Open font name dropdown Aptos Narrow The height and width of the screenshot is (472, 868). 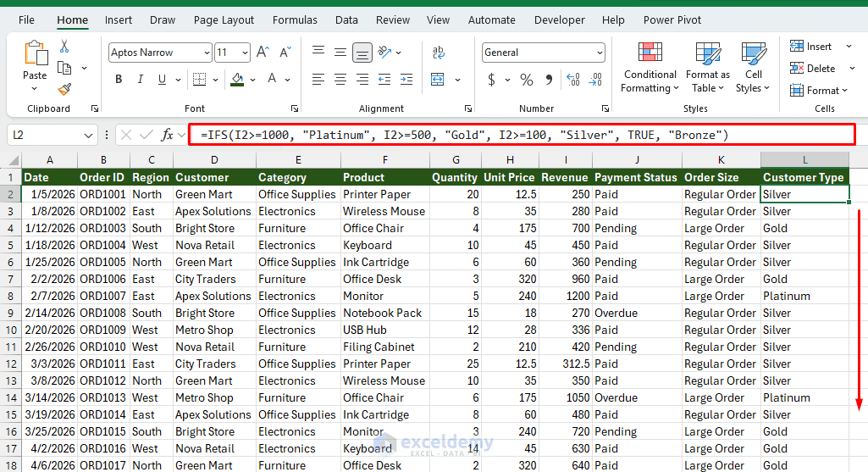click(207, 53)
